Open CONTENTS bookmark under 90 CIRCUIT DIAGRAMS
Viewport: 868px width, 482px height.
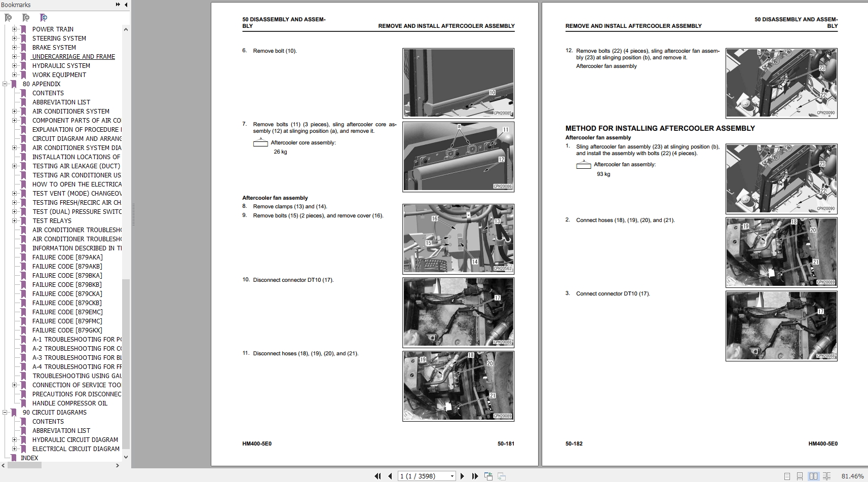[48, 422]
